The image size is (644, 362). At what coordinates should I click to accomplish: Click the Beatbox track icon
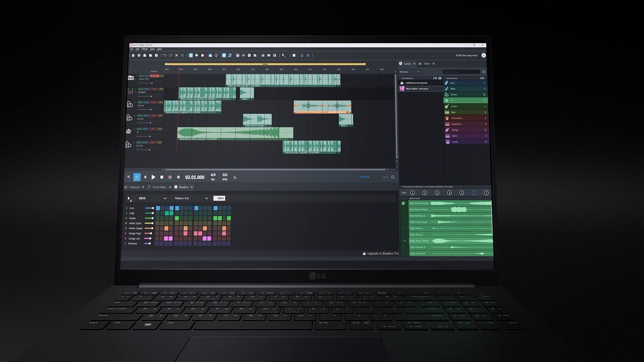coord(130,91)
